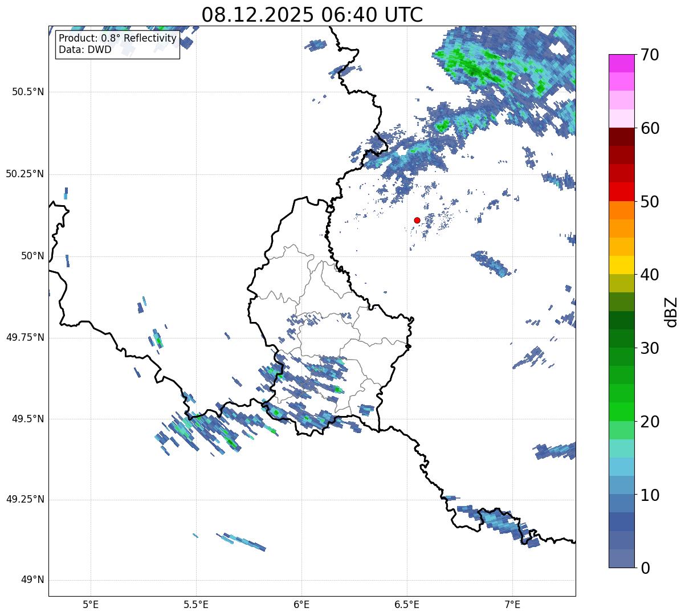The height and width of the screenshot is (616, 685).
Task: Click the colorbar tick label "40"
Action: (650, 275)
